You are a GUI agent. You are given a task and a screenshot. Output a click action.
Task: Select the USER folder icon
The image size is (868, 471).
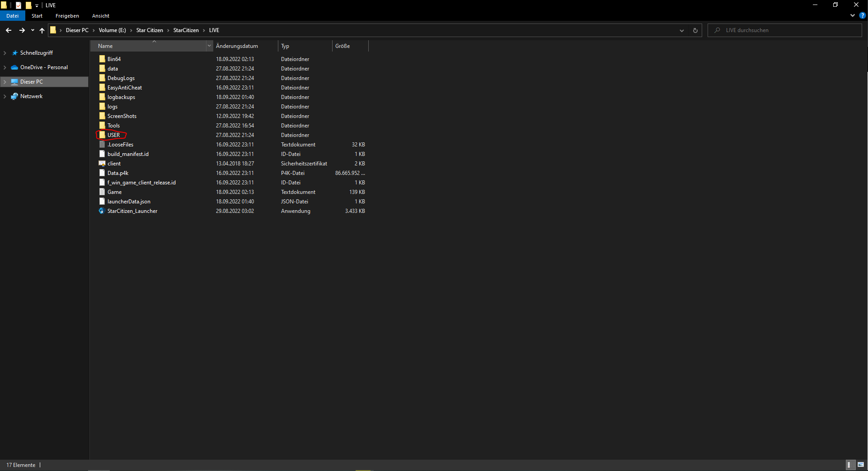[x=102, y=135]
